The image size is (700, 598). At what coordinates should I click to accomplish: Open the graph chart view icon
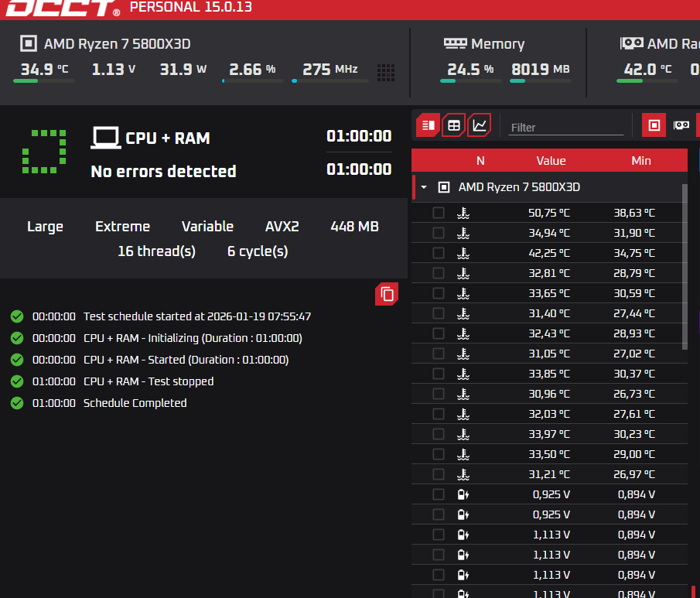(480, 125)
